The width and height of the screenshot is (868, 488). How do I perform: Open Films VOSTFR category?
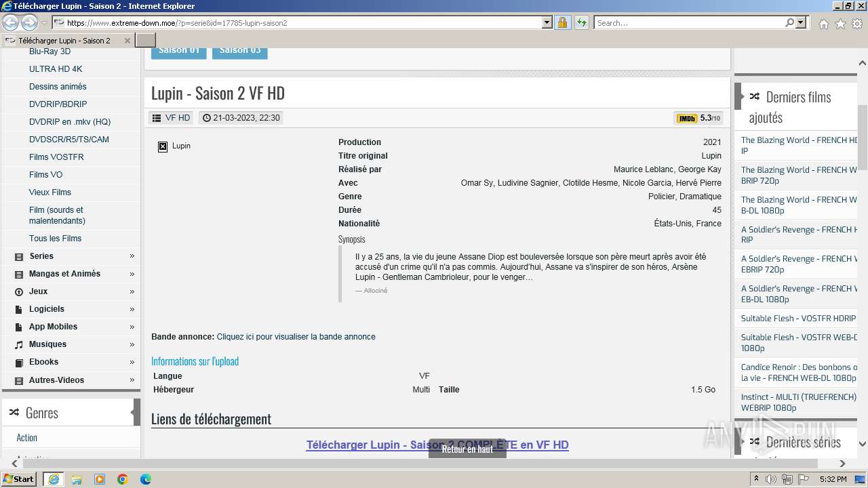[56, 157]
